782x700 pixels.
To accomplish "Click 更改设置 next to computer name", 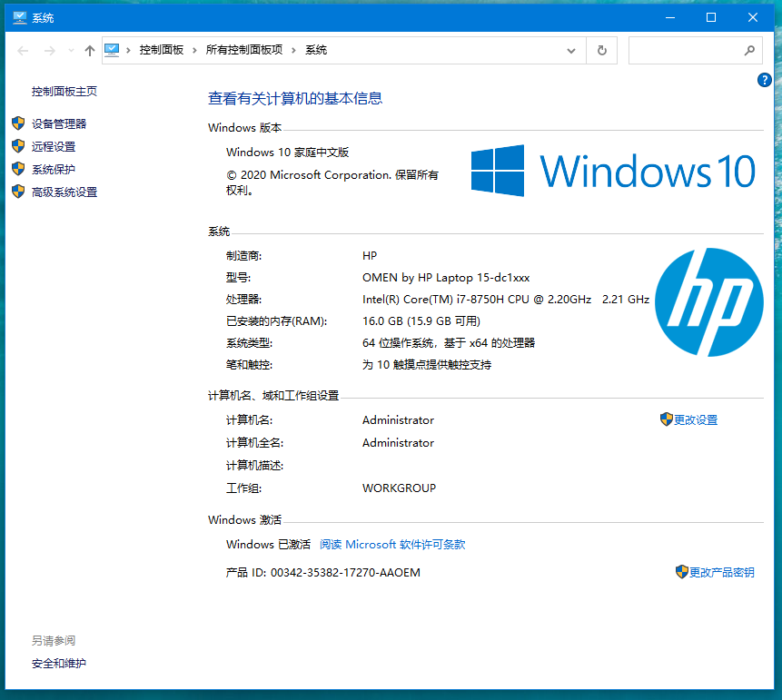I will click(x=695, y=420).
